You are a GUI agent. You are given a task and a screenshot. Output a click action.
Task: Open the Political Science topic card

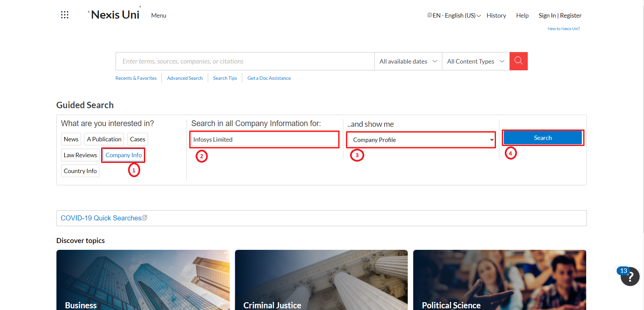(500, 280)
